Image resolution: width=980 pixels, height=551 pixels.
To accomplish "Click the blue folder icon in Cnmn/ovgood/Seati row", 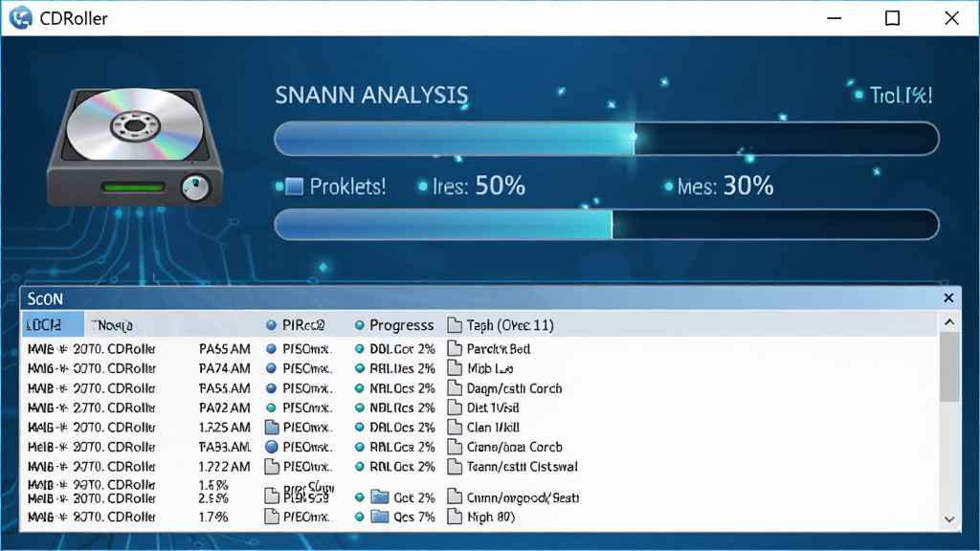I will click(379, 497).
